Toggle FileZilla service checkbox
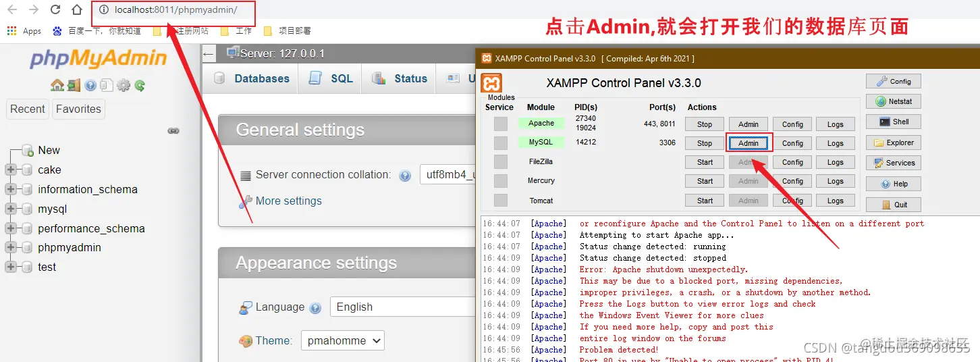The height and width of the screenshot is (362, 980). (x=500, y=162)
